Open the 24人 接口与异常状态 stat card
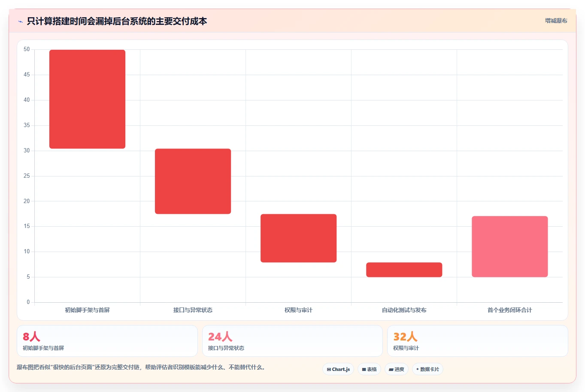This screenshot has width=585, height=392. (292, 341)
